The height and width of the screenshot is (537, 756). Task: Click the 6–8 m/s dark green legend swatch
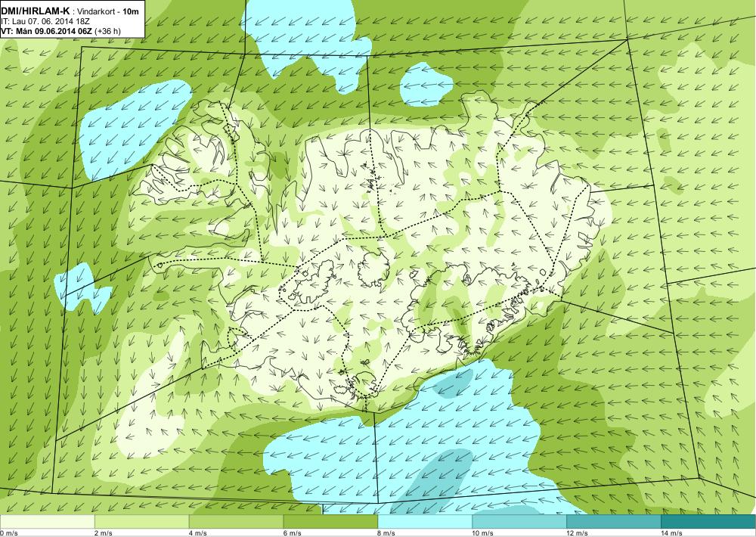(x=331, y=522)
